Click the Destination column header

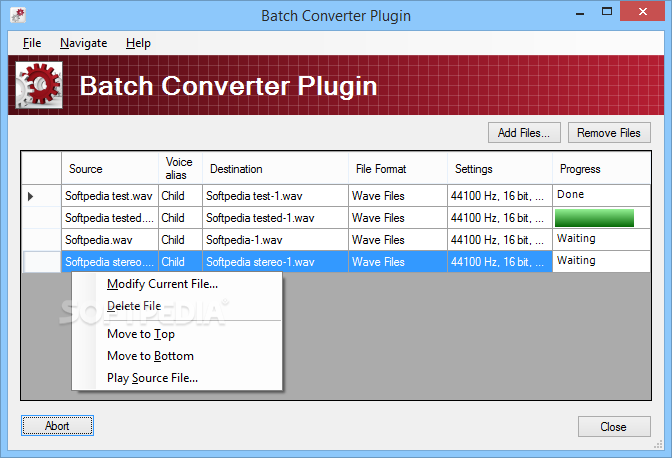(x=275, y=168)
